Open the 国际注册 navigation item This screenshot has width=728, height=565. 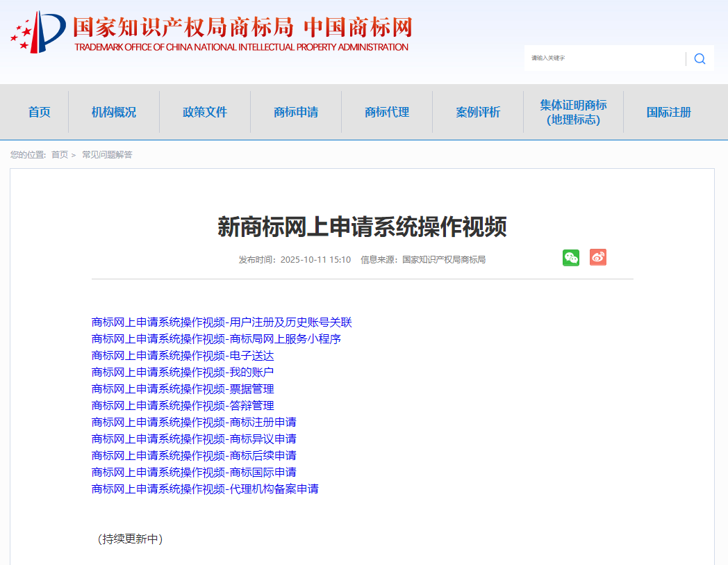click(x=668, y=112)
